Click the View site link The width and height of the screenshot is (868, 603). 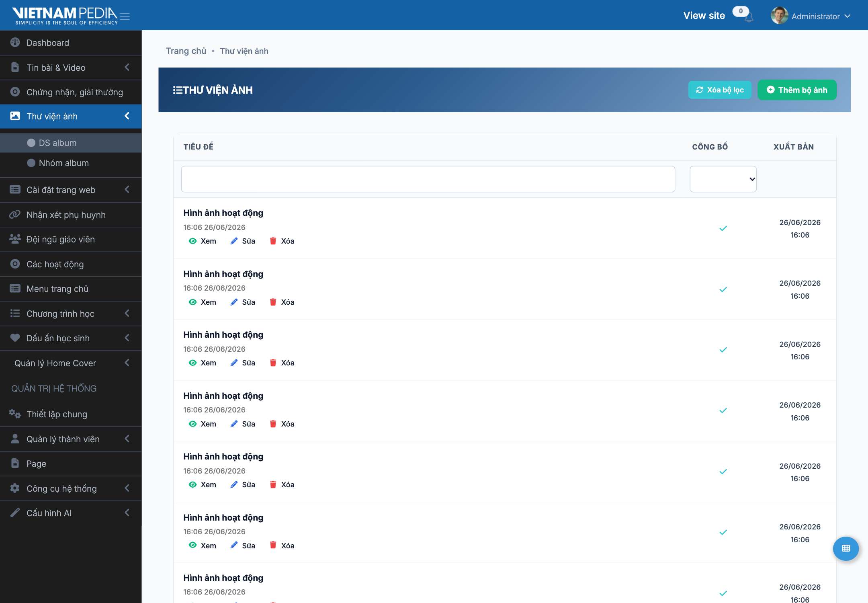click(x=704, y=16)
